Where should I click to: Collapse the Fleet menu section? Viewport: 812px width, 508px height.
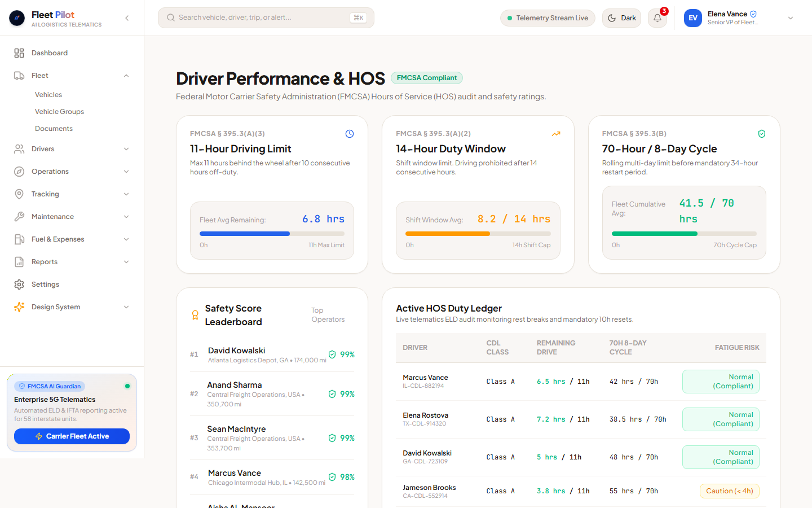[126, 76]
